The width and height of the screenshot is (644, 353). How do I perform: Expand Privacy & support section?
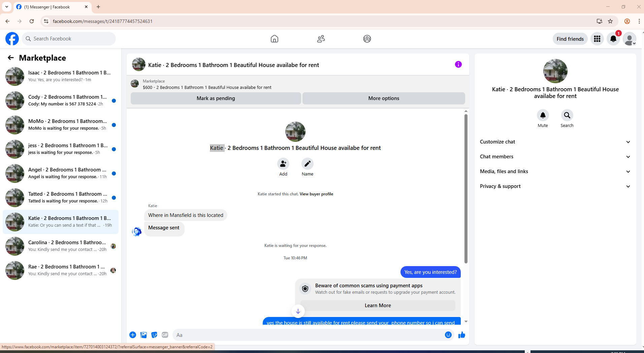pos(555,186)
